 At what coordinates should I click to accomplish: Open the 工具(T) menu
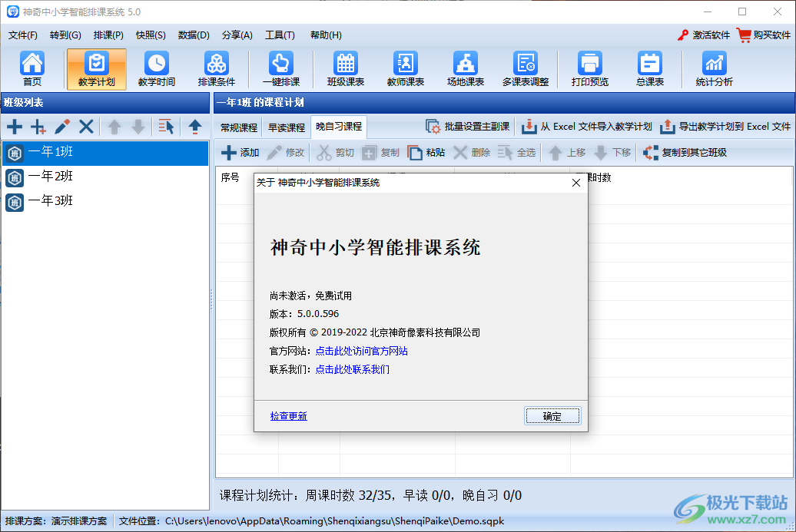click(x=280, y=35)
